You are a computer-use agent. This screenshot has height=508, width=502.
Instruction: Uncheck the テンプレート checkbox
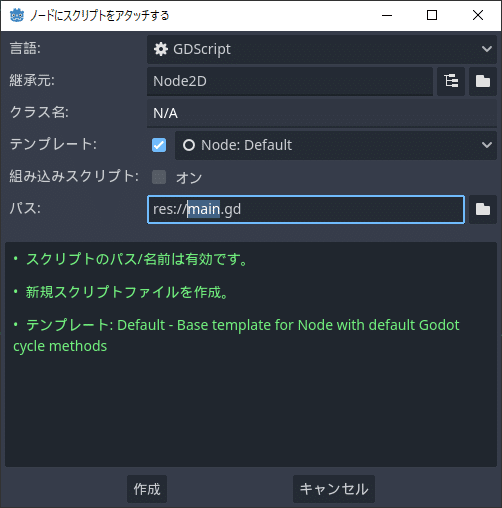159,145
